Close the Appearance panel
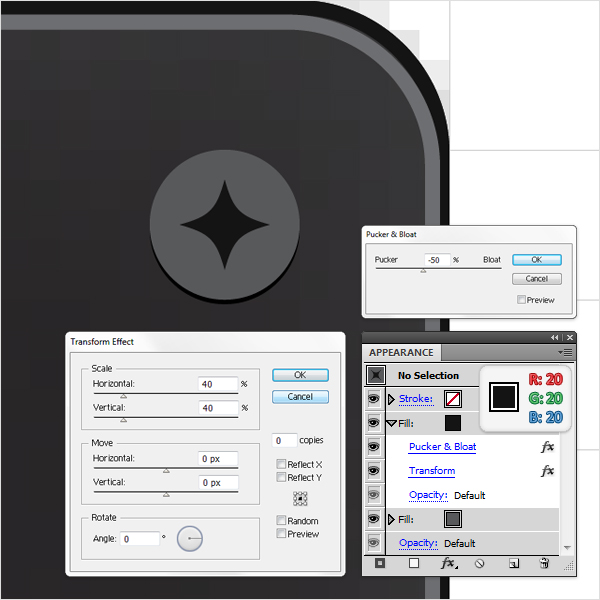 (570, 337)
